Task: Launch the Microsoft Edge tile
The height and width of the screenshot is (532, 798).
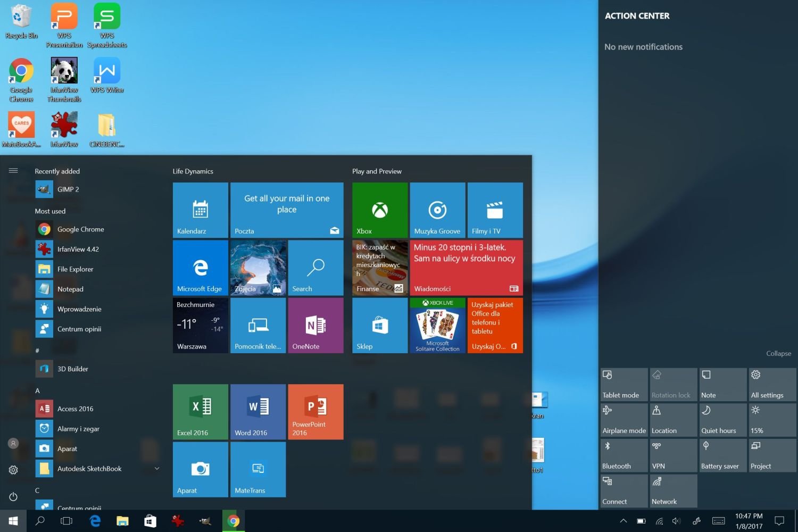Action: (200, 268)
